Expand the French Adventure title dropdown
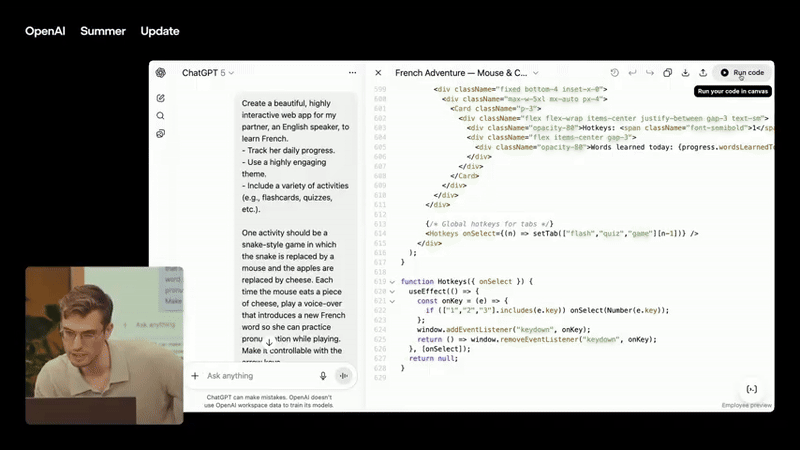Image resolution: width=800 pixels, height=450 pixels. 535,73
